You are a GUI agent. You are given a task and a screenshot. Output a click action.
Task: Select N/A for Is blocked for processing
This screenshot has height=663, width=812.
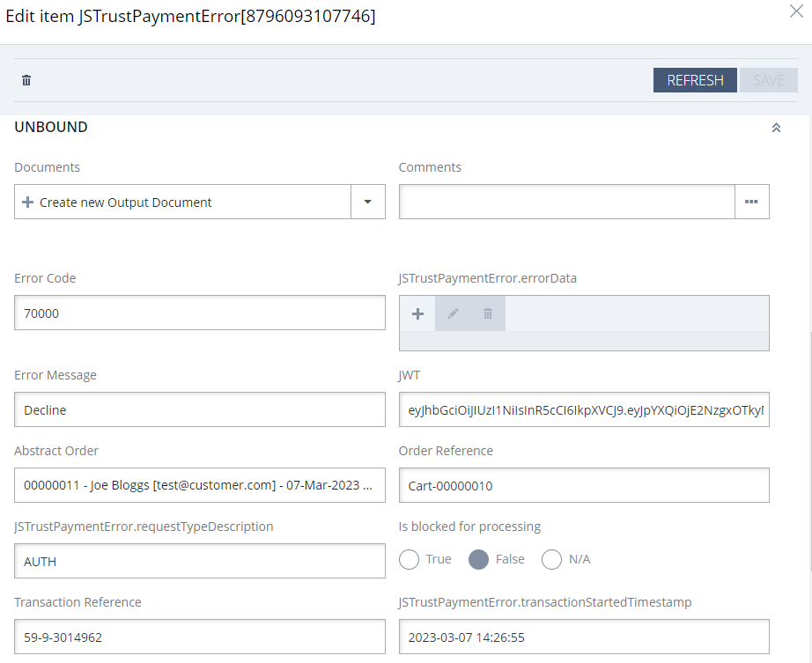551,559
